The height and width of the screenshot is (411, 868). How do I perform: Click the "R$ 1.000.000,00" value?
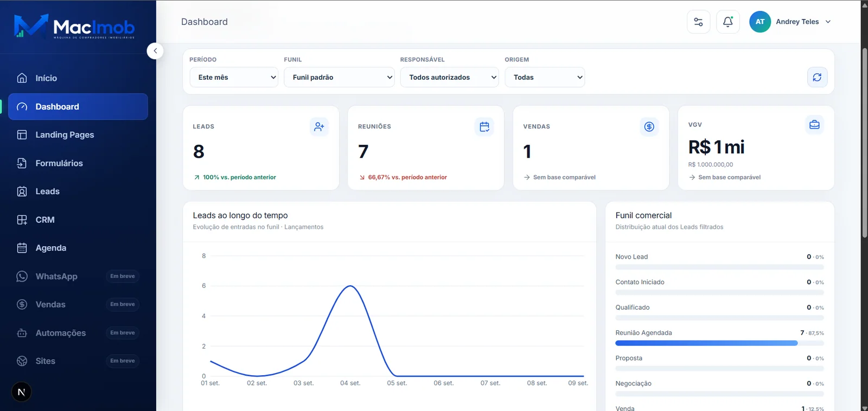coord(711,164)
